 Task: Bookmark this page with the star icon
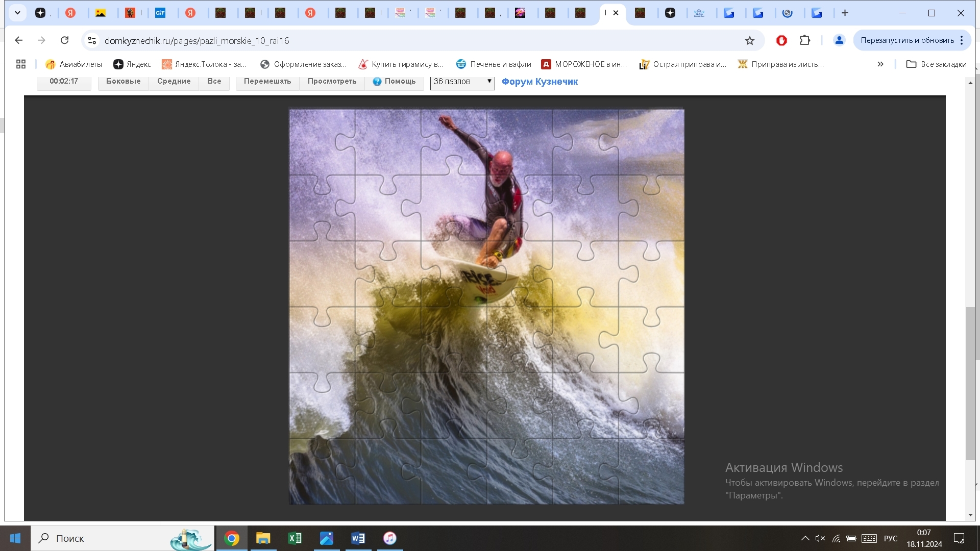click(749, 40)
